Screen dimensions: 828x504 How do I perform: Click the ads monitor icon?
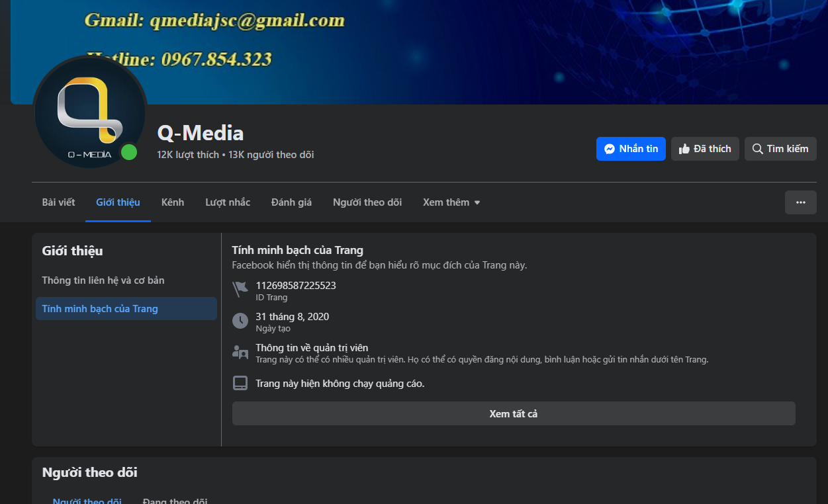tap(240, 383)
